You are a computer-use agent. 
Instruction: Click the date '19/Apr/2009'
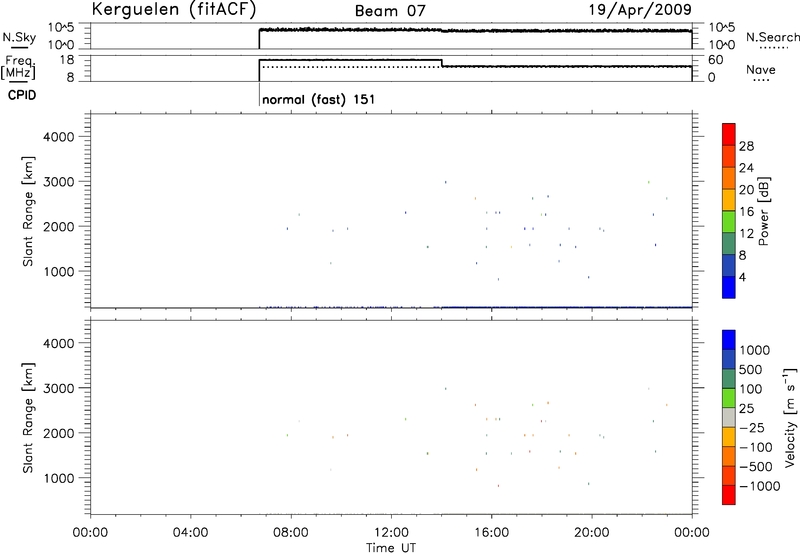coord(640,10)
